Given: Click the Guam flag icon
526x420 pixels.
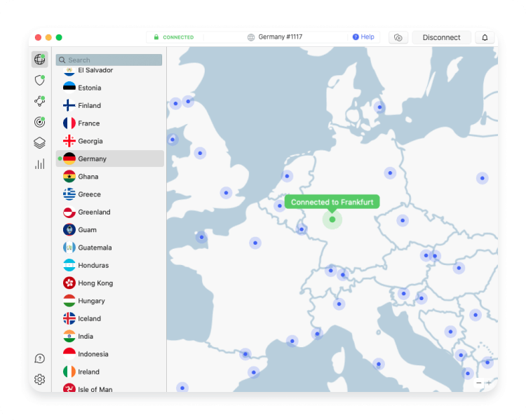Looking at the screenshot, I should (x=69, y=230).
